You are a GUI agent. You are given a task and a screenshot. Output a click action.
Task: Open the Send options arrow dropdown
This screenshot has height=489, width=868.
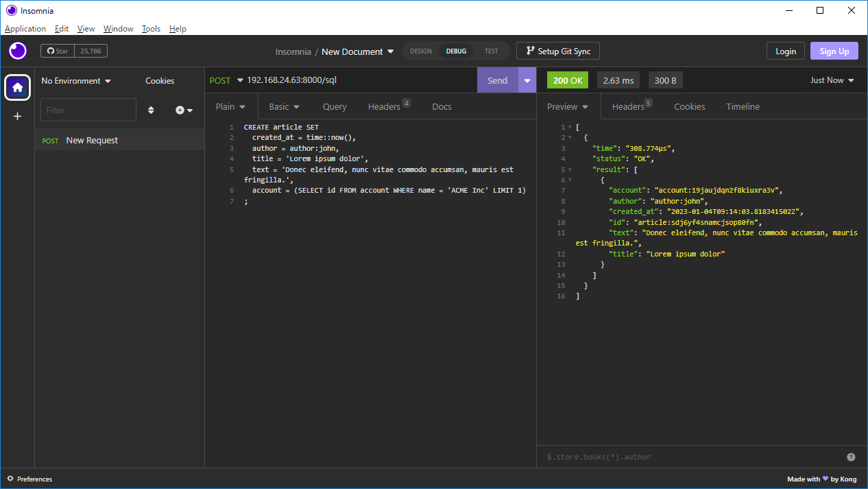[527, 80]
